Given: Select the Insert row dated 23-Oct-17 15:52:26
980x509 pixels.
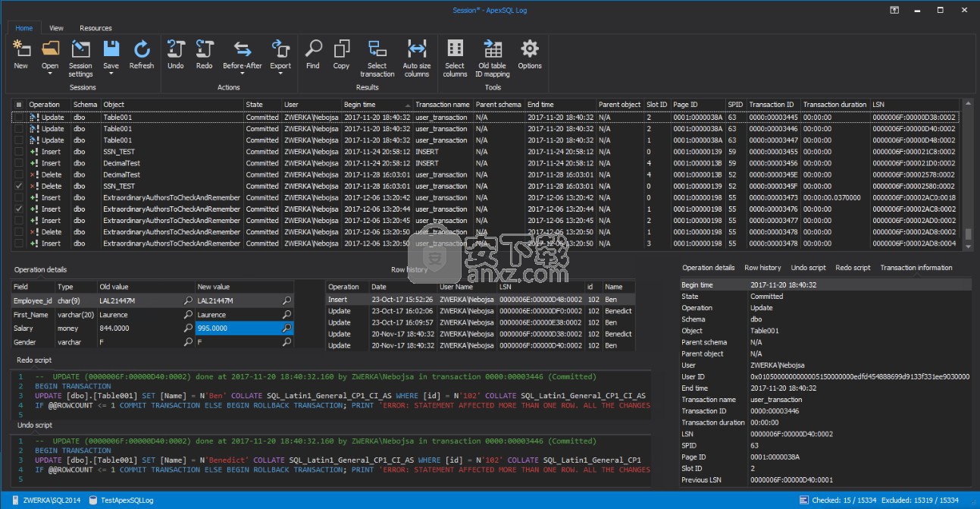Looking at the screenshot, I should 481,300.
